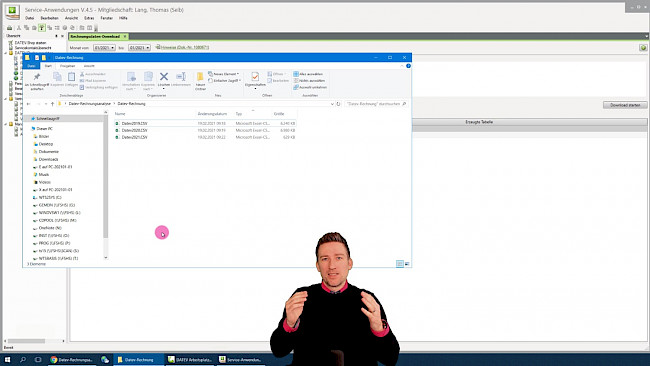Click the refresh icon beside address bar
Screen dimensions: 650x366
pos(338,104)
